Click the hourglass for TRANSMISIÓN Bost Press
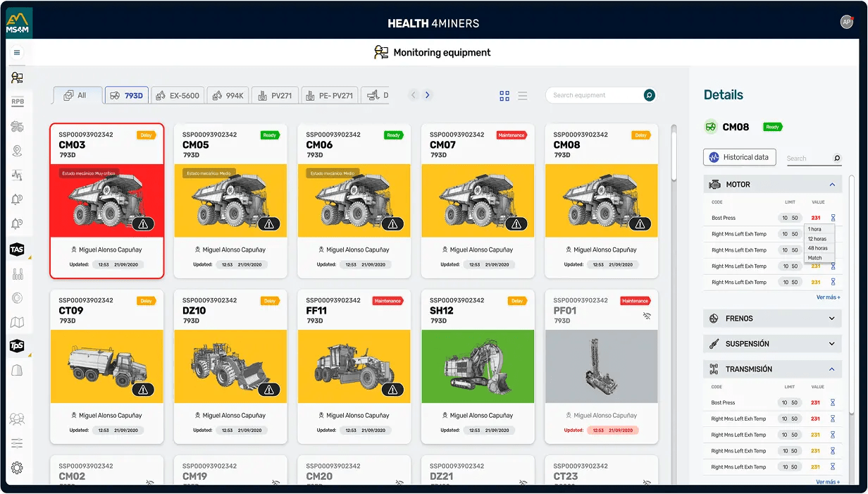 [832, 402]
